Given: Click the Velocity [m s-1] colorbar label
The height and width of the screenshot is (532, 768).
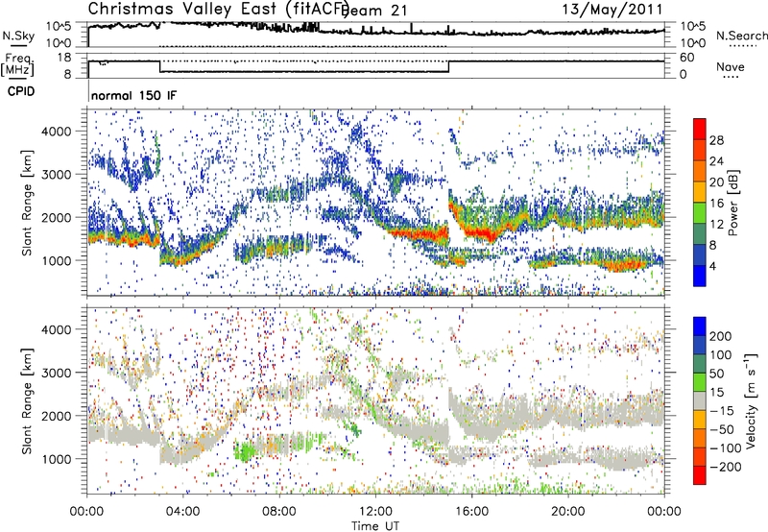Looking at the screenshot, I should (x=751, y=401).
